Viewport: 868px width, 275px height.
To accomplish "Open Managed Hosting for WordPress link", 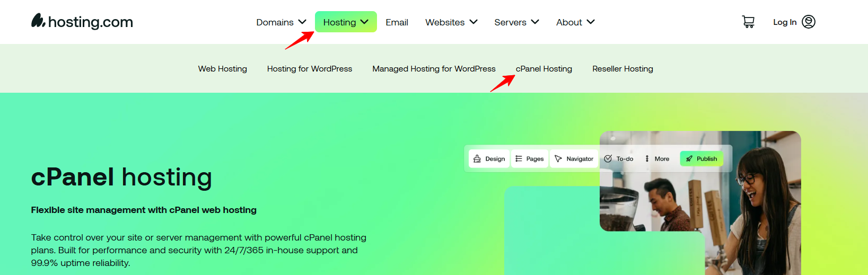I will point(434,69).
